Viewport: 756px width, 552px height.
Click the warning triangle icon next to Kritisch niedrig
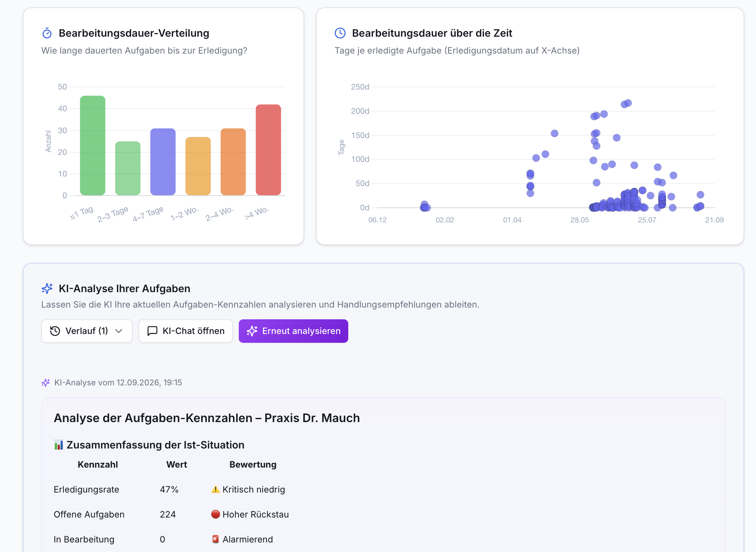point(216,489)
